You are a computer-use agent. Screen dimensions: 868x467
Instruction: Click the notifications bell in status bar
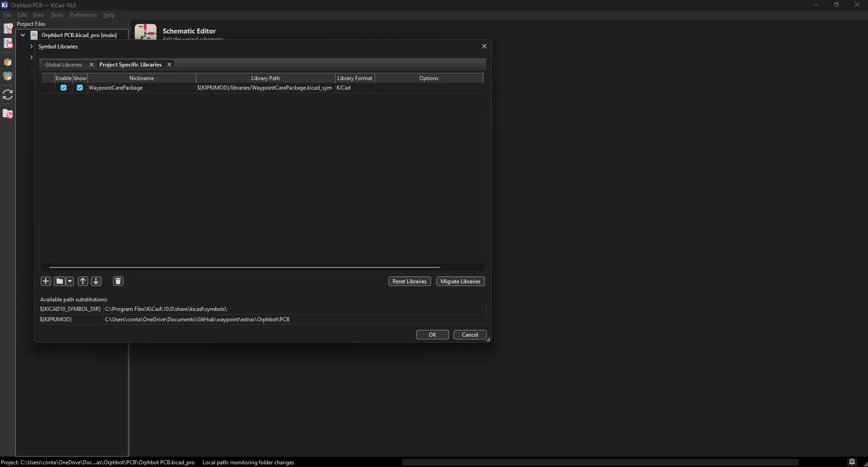[852, 462]
